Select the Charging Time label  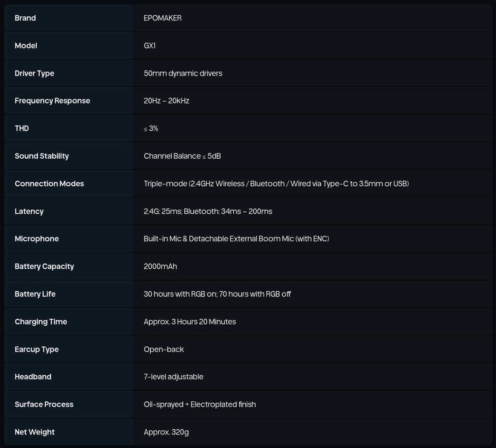tap(41, 322)
